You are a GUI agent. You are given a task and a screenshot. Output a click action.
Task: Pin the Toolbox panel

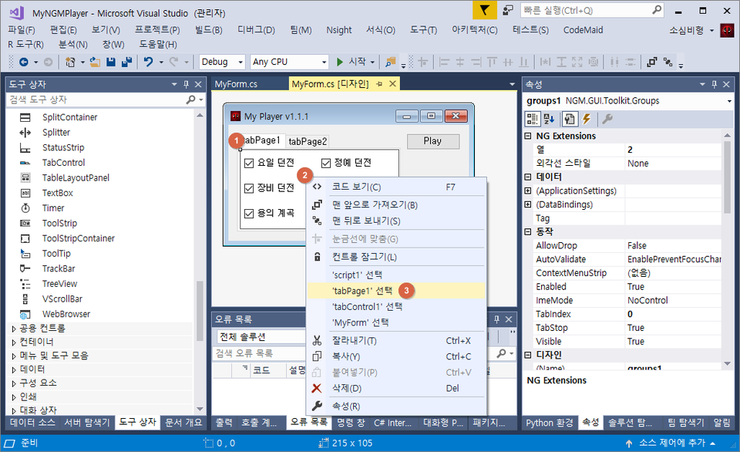coord(186,84)
